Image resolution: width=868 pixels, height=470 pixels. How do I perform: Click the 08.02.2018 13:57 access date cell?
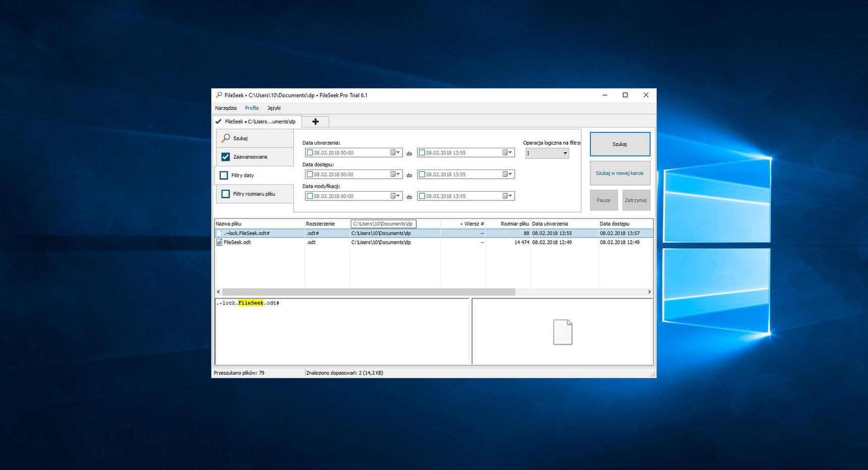coord(620,233)
